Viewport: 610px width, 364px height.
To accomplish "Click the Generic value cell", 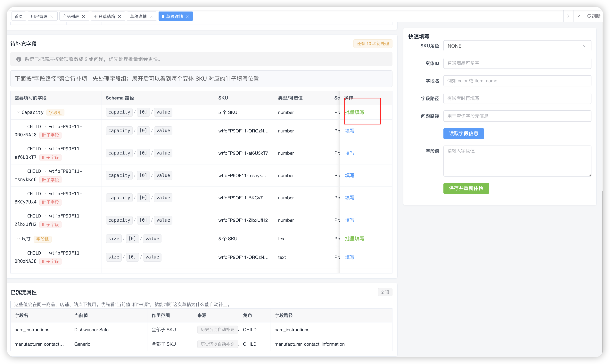I will coord(109,344).
